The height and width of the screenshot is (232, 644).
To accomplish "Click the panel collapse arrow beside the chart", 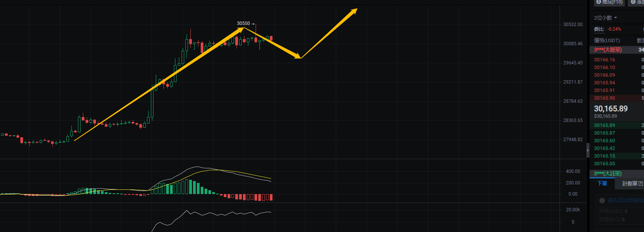I will [x=588, y=150].
